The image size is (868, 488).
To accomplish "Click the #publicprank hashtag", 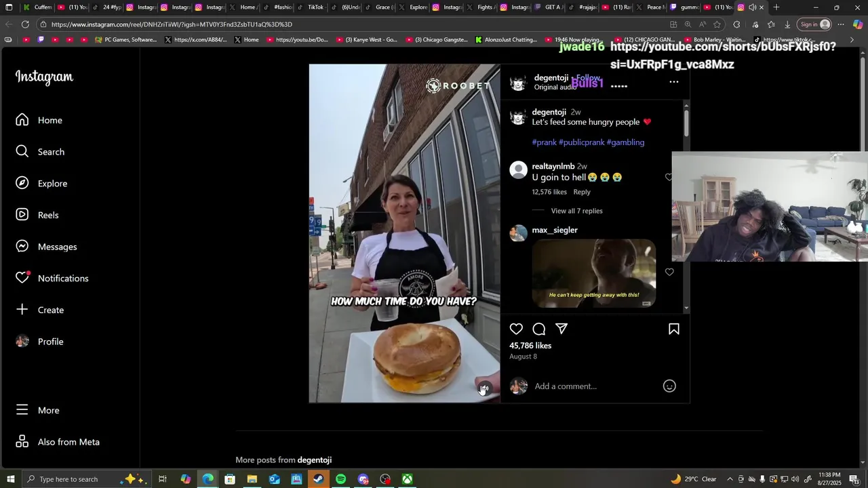I will tap(581, 142).
